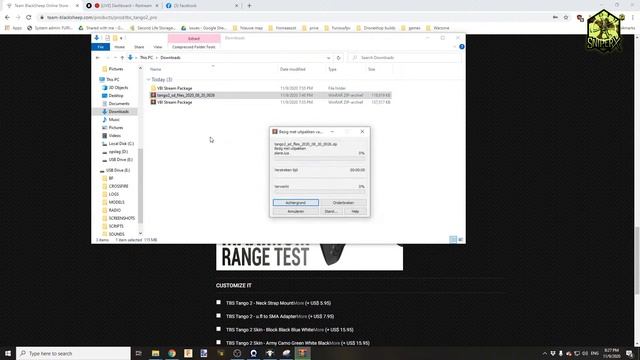Open Local Disk (C:) in navigation pane
The height and width of the screenshot is (360, 640).
(121, 144)
